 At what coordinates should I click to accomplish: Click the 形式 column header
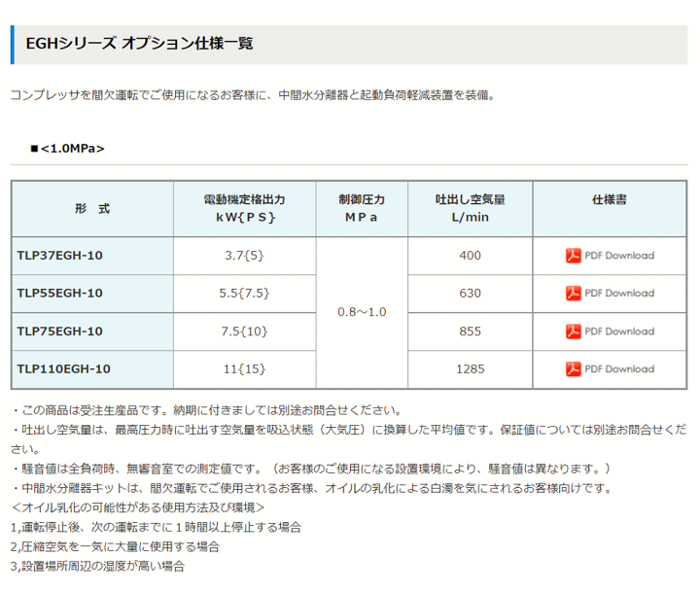92,209
